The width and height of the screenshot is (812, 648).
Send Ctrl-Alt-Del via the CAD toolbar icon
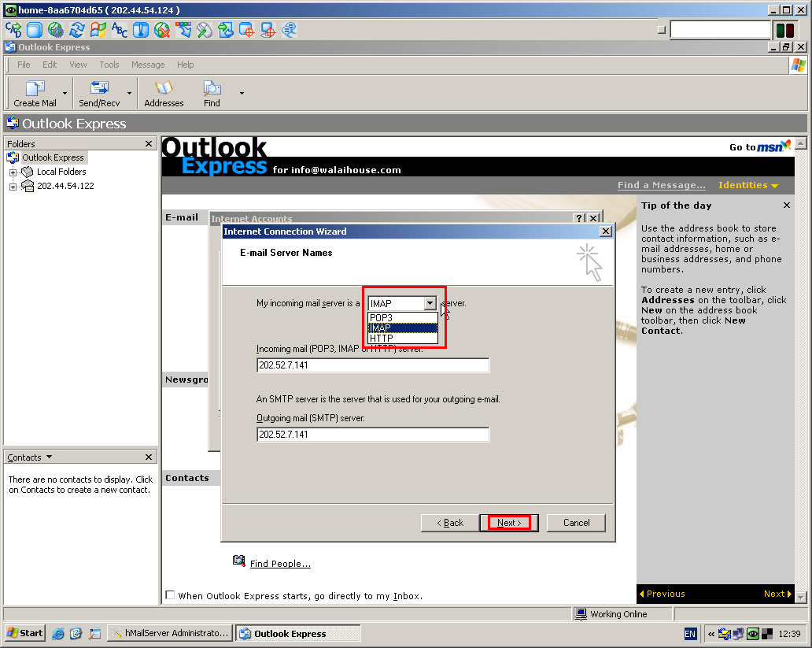14,30
